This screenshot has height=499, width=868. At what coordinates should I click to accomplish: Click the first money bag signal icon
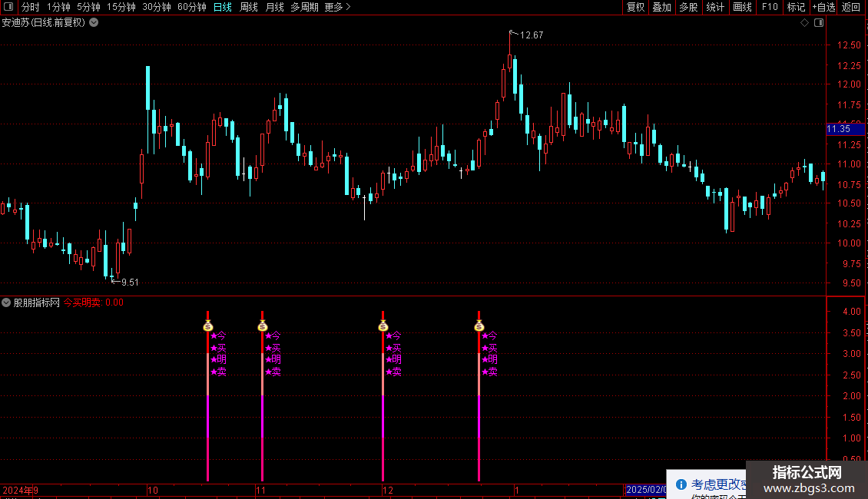(208, 326)
